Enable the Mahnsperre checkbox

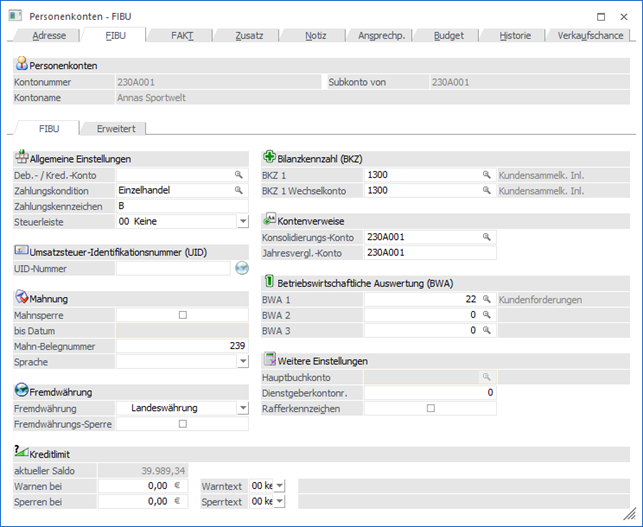tap(182, 315)
